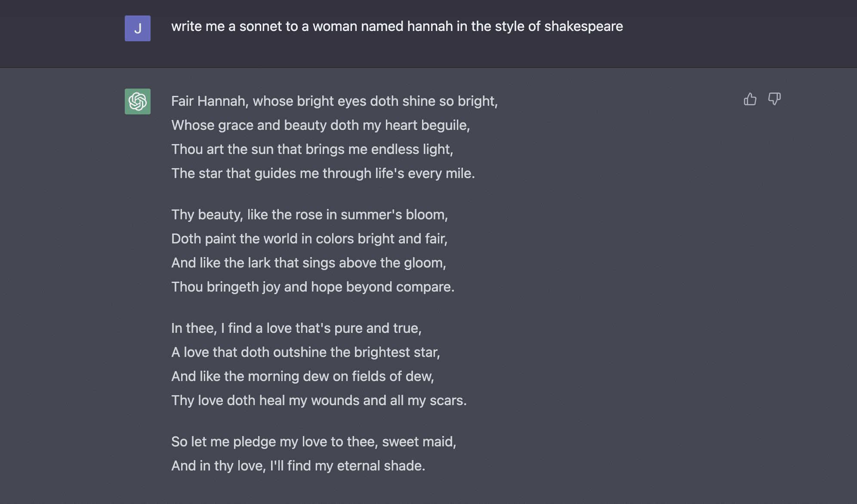Click the user prompt about a sonnet for Hannah
The height and width of the screenshot is (504, 857).
397,26
